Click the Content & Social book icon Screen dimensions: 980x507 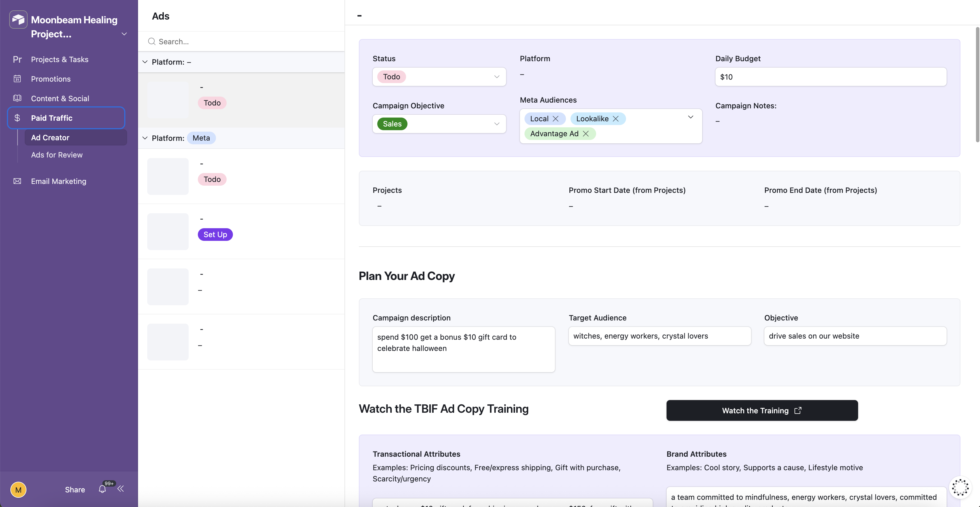pos(17,98)
